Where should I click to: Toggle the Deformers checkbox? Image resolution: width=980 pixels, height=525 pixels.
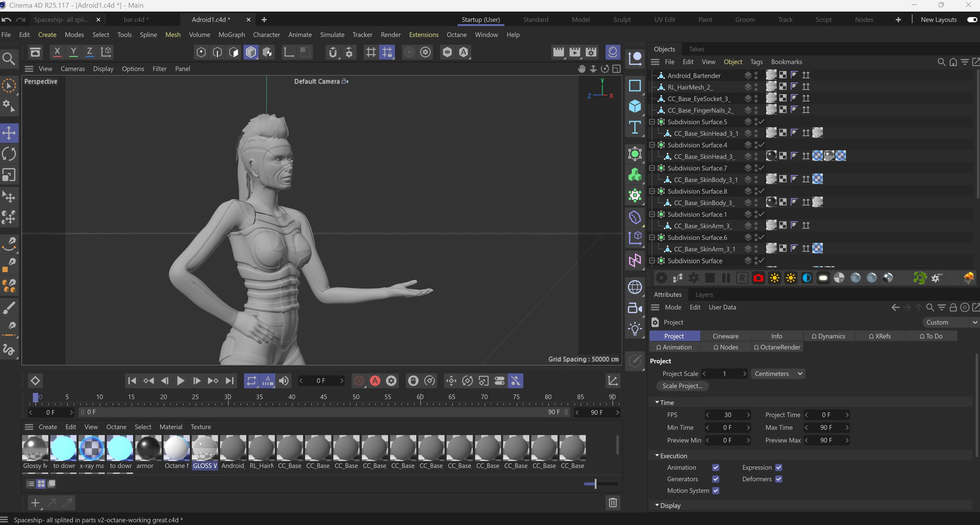pyautogui.click(x=778, y=479)
